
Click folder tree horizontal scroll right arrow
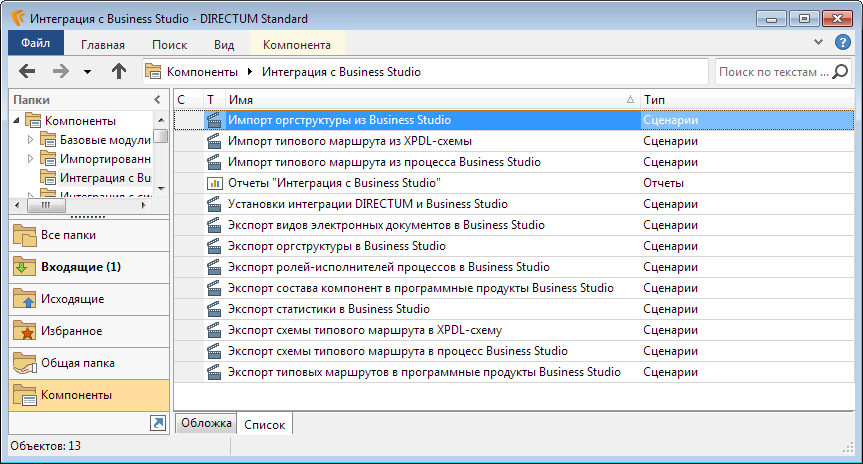click(x=144, y=205)
